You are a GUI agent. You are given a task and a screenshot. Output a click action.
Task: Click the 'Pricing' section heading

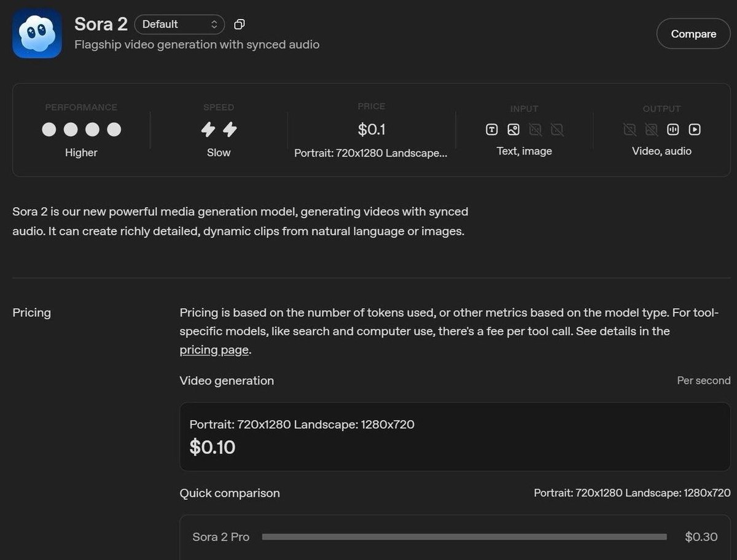[x=31, y=313]
